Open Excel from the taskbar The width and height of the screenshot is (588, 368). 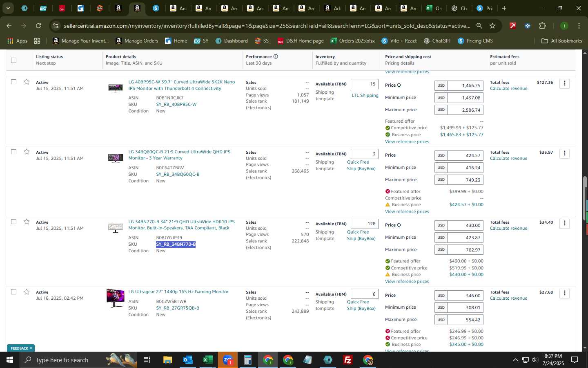(207, 360)
